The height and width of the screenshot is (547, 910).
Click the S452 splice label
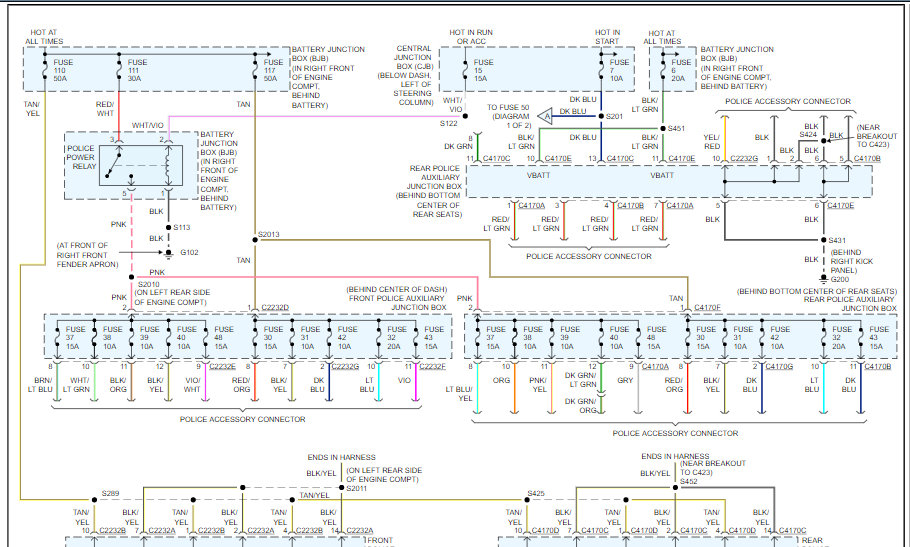[x=689, y=481]
